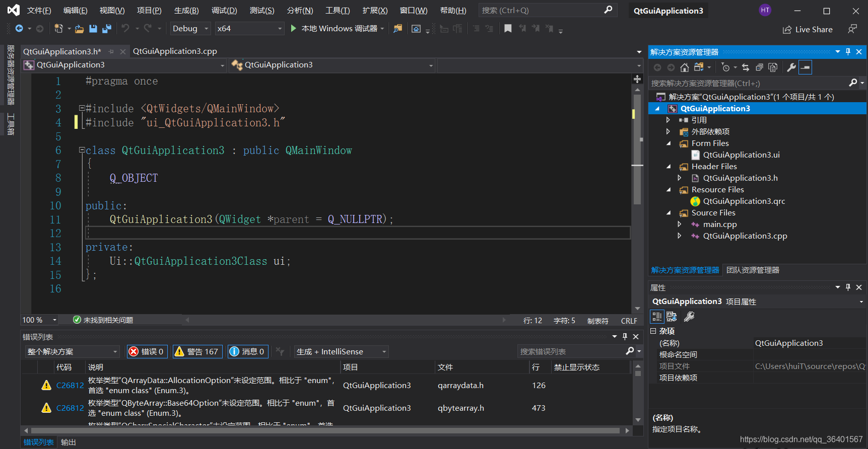Open the 整个解决方案 scope dropdown

[73, 351]
